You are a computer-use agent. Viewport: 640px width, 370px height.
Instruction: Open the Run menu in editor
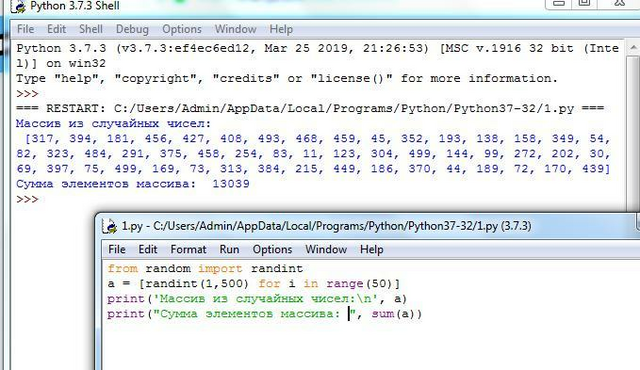[229, 249]
